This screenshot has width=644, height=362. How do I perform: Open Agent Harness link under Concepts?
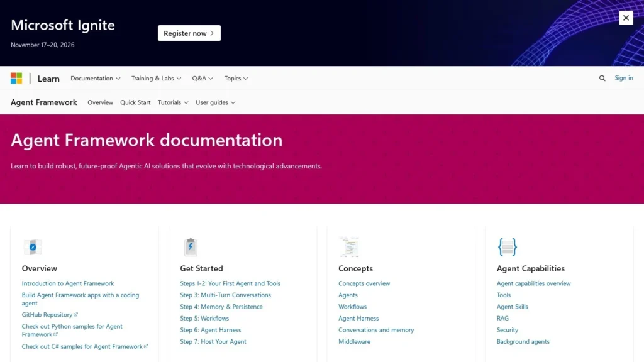point(358,318)
